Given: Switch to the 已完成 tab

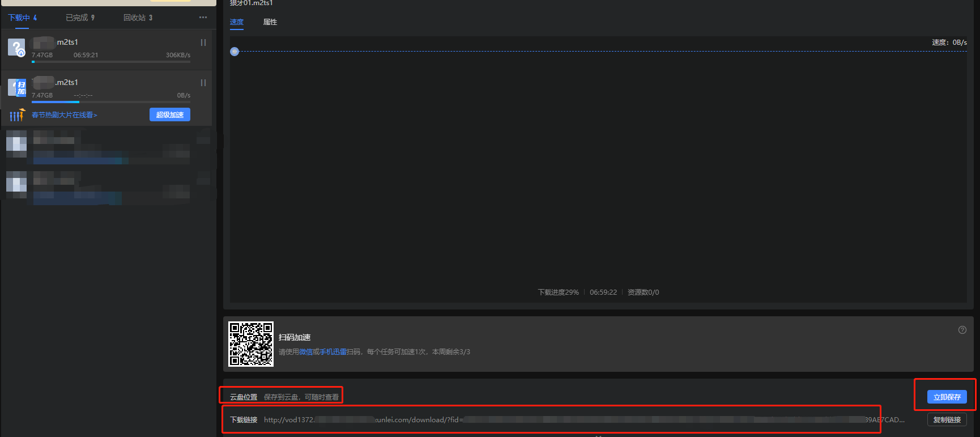Looking at the screenshot, I should pyautogui.click(x=80, y=18).
